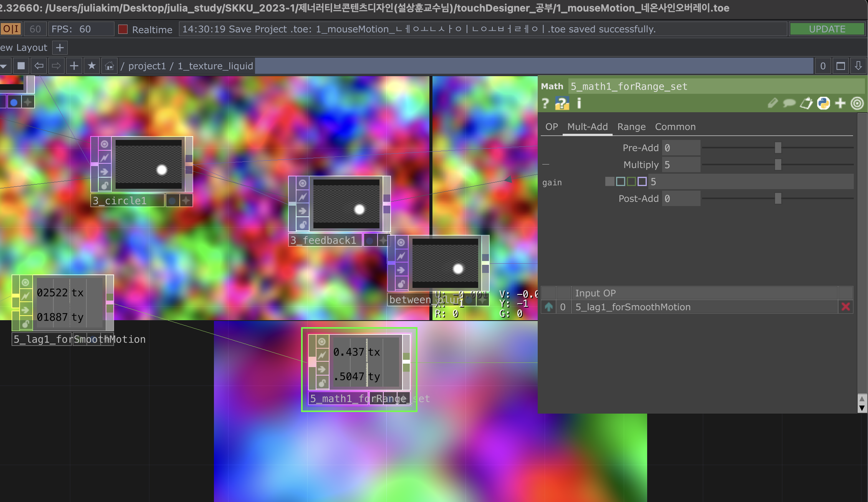Image resolution: width=868 pixels, height=502 pixels.
Task: Open the comment bubble icon in the parameter panel
Action: (789, 103)
